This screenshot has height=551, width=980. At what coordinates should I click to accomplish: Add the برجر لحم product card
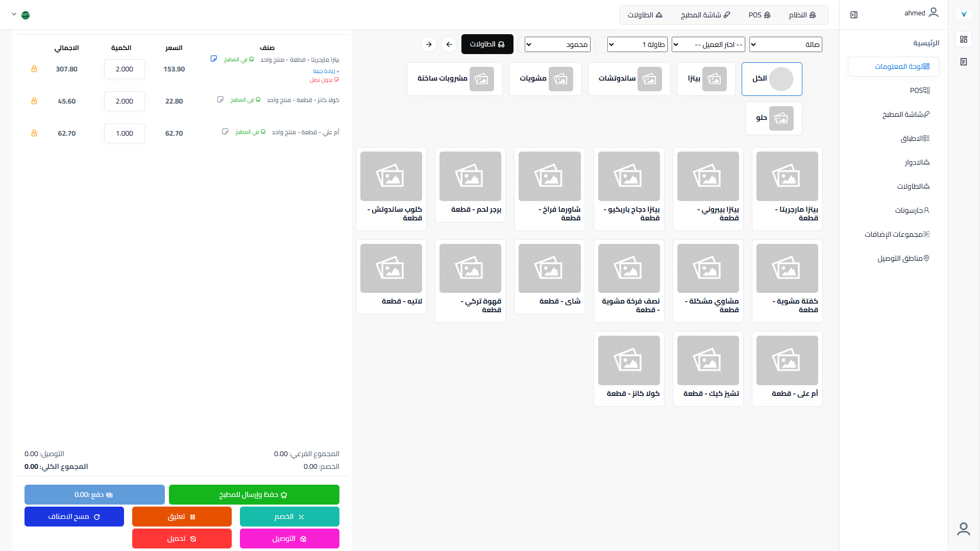tap(470, 185)
